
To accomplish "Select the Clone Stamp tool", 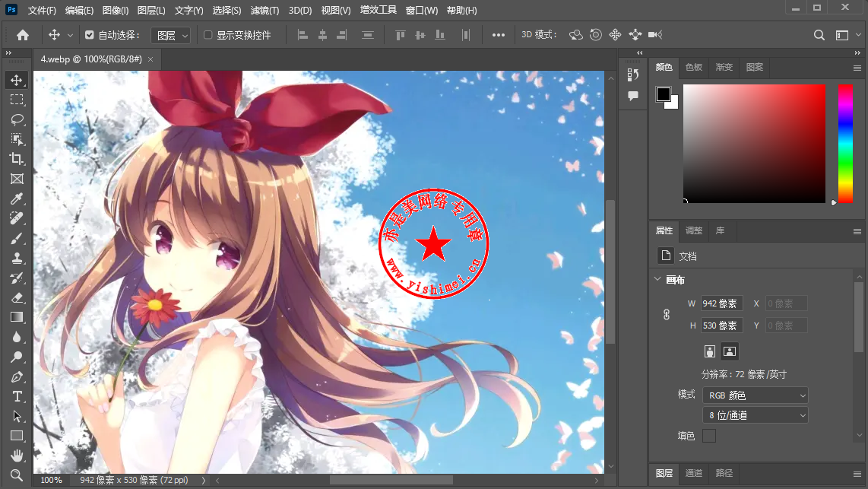I will coord(17,258).
